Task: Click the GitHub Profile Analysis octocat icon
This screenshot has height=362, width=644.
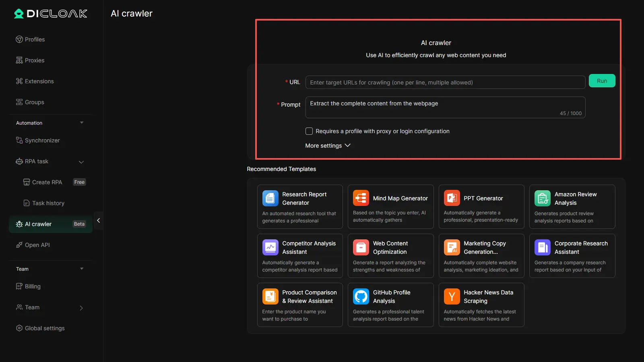Action: [361, 296]
